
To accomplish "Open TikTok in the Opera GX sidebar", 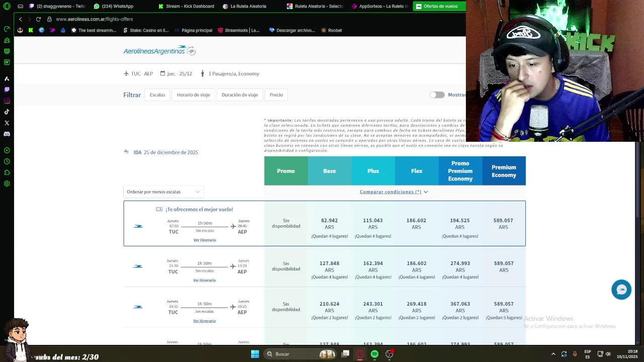I will pos(7,112).
